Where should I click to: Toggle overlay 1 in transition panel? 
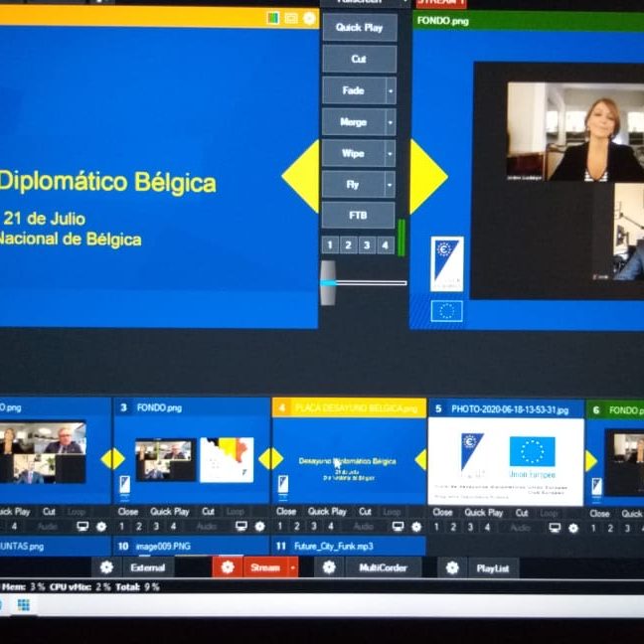[x=331, y=244]
